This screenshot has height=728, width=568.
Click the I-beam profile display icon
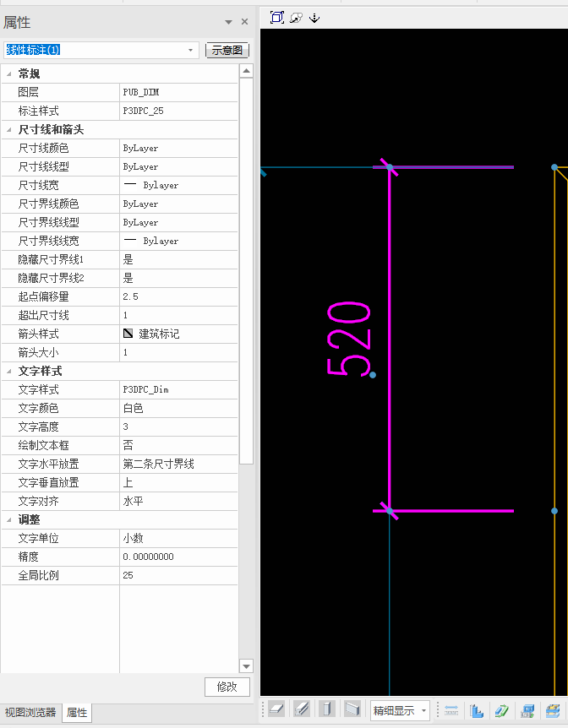[302, 709]
